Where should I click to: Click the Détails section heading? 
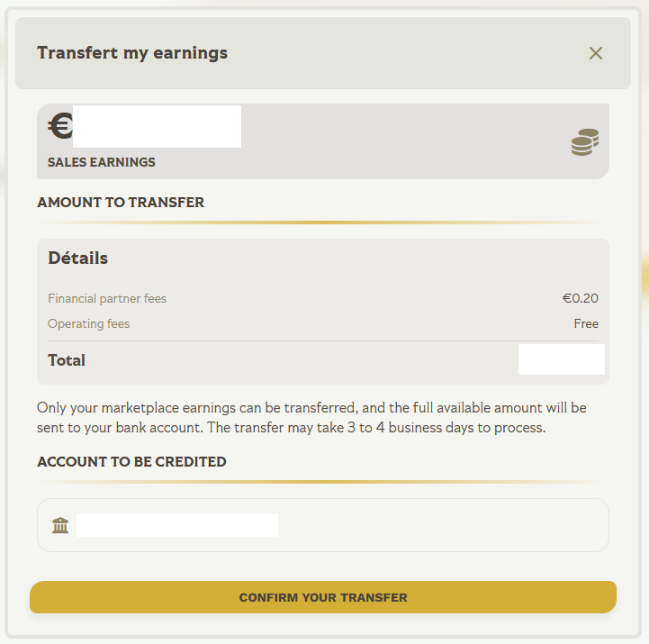(78, 259)
